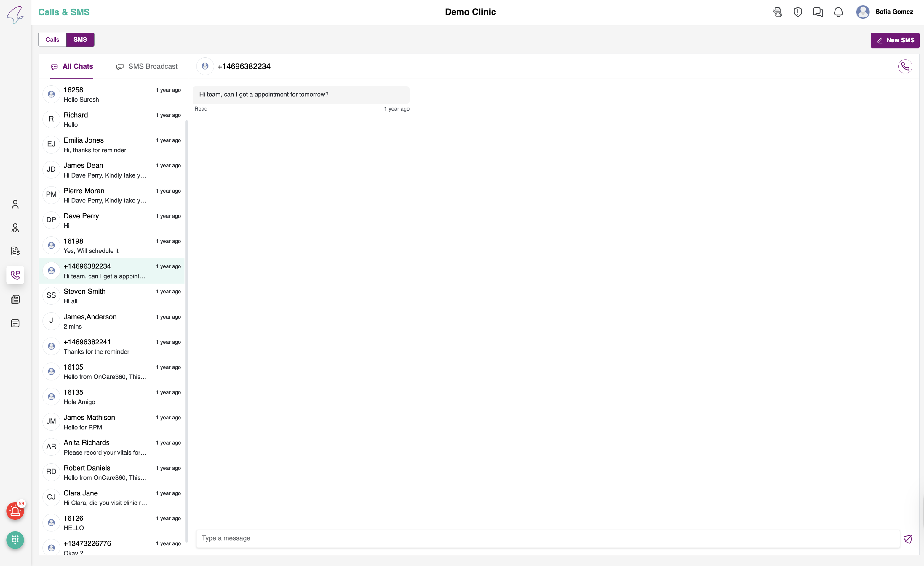Open the red alarm alerts icon
The image size is (924, 566).
(x=15, y=511)
